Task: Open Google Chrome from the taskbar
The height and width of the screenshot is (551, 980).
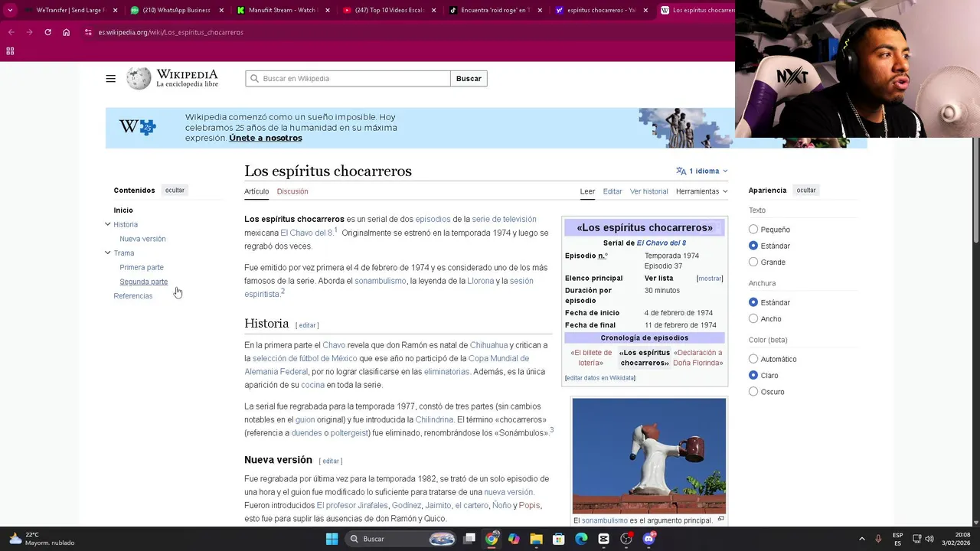Action: 492,539
